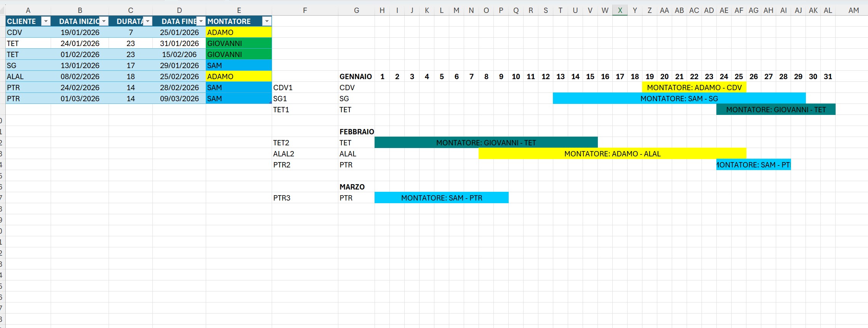Select the MARZO month label cell

pyautogui.click(x=356, y=187)
